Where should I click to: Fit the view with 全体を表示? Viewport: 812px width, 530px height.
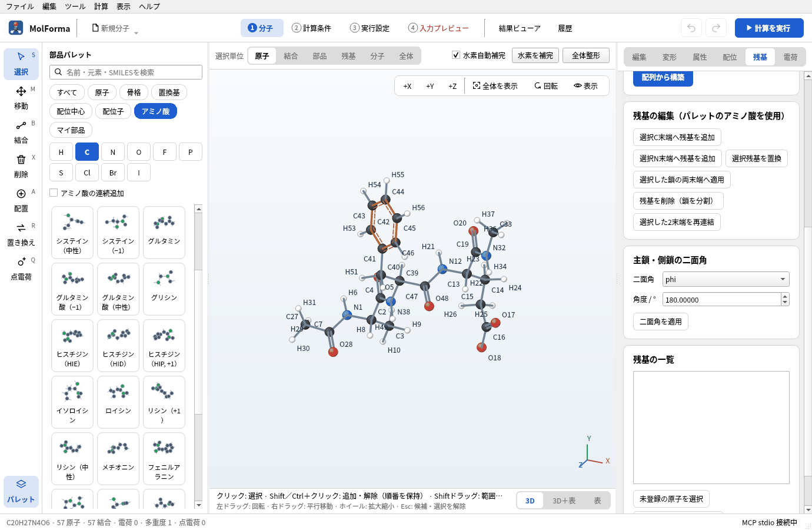pos(495,86)
